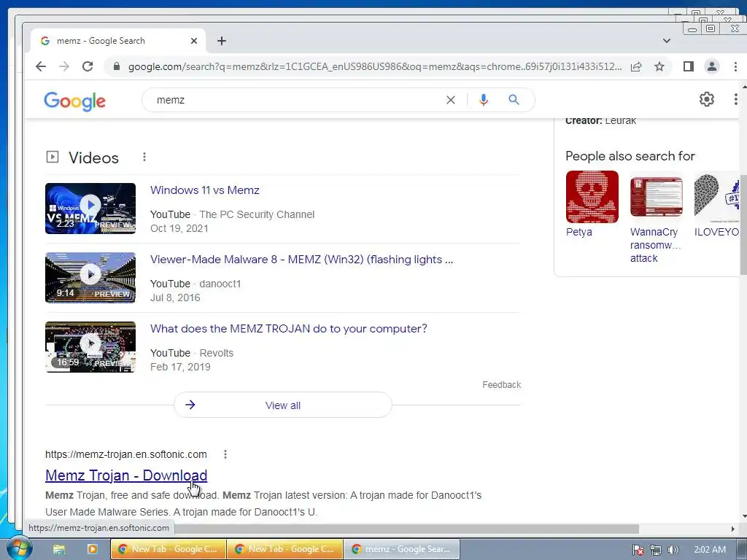The height and width of the screenshot is (560, 747).
Task: Click View all videos button
Action: [283, 405]
